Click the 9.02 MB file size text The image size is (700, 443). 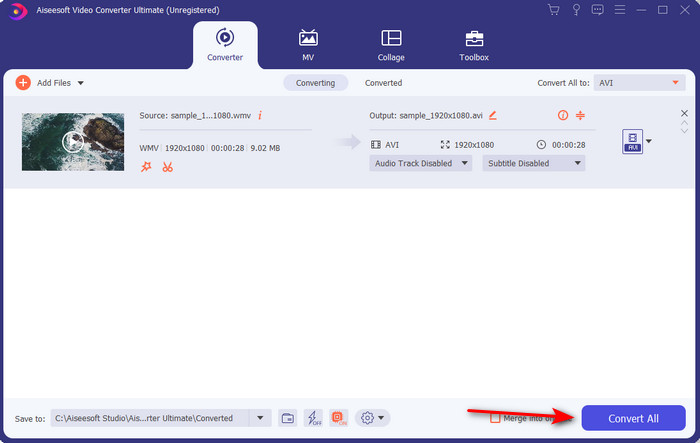click(x=265, y=148)
